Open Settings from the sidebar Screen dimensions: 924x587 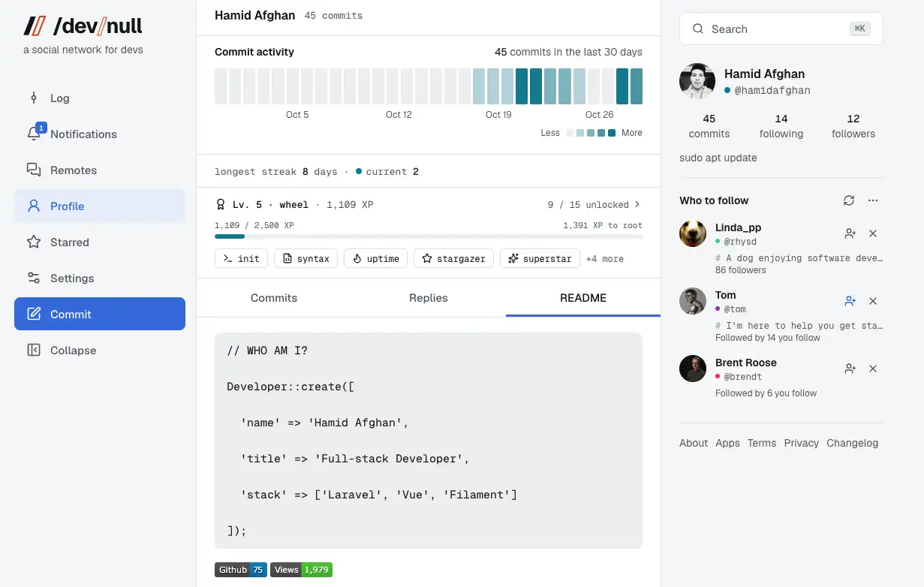point(99,278)
